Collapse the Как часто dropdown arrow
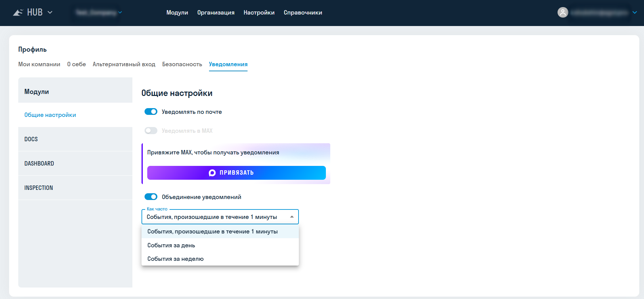 coord(292,217)
